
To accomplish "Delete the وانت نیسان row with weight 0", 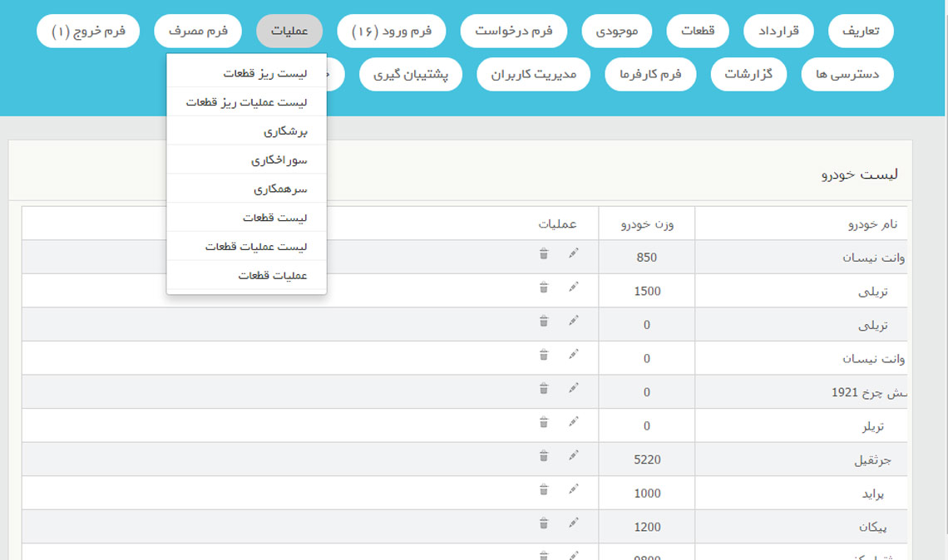I will pyautogui.click(x=544, y=356).
